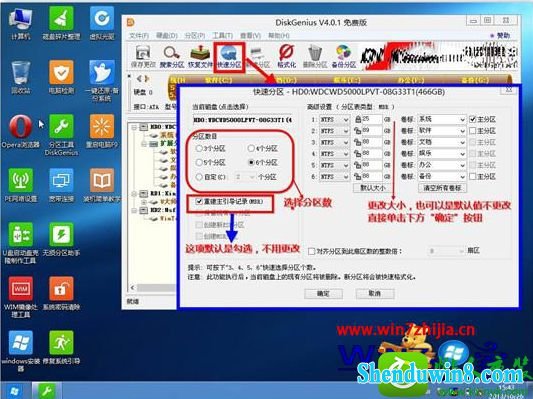The image size is (533, 399).
Task: Open the 装机简单教学 book desktop icon
Action: 102,185
